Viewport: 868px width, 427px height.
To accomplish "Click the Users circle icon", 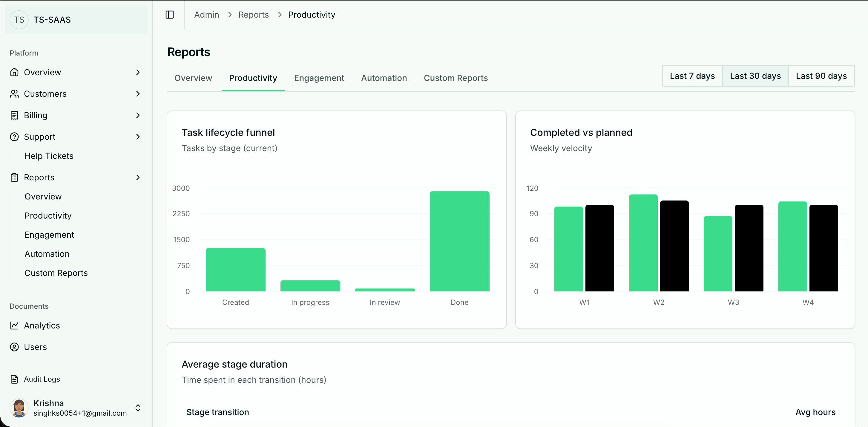I will 14,347.
